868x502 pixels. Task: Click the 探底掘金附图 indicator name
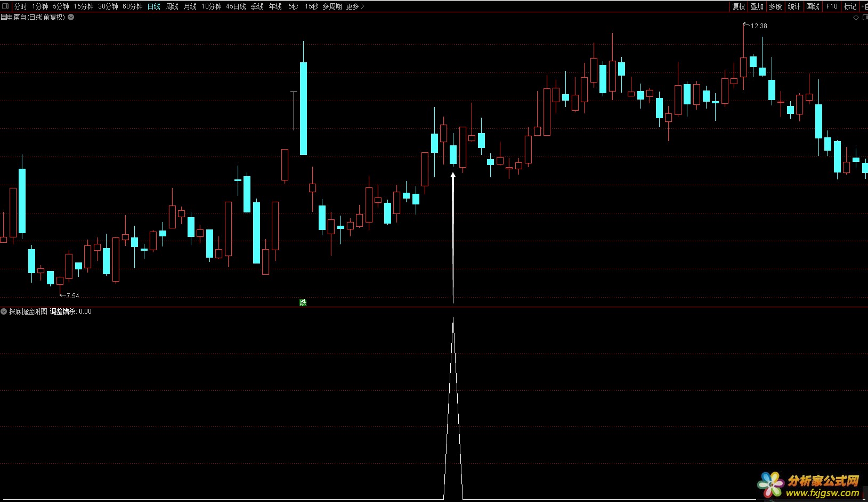[x=28, y=311]
